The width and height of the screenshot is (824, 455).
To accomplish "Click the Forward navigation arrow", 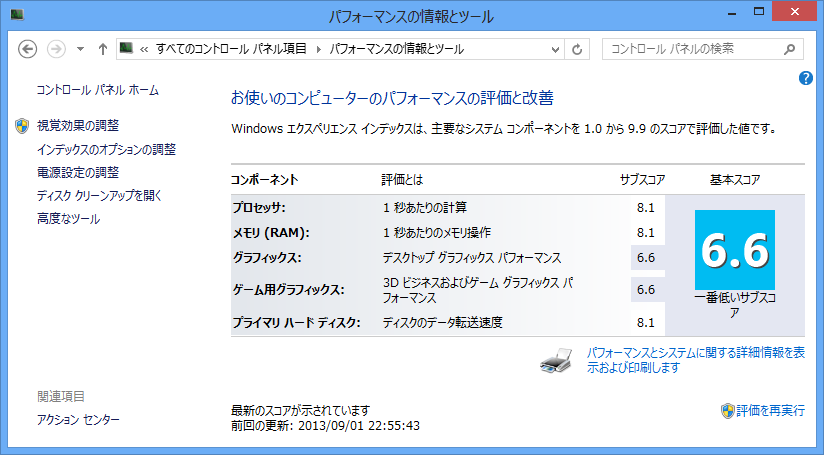I will [56, 49].
